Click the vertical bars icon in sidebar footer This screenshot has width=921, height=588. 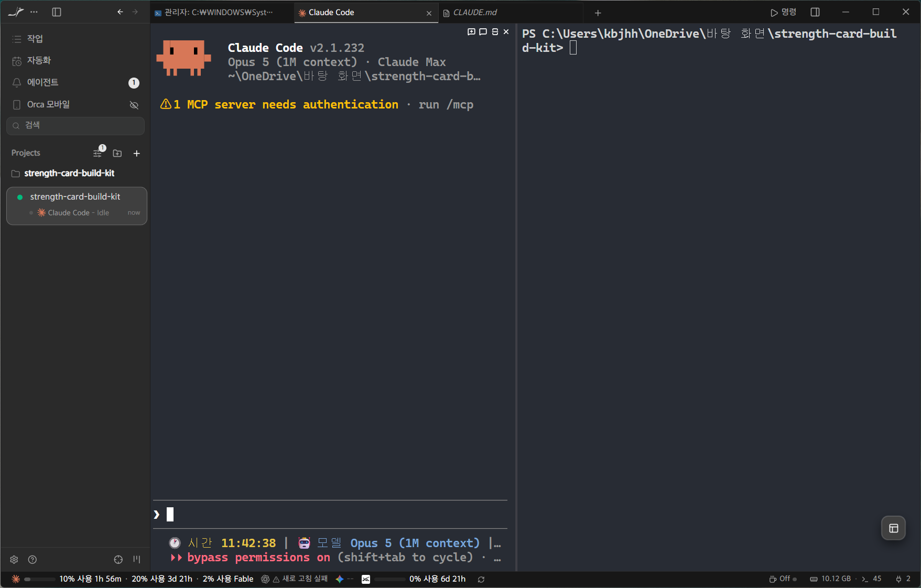[137, 560]
